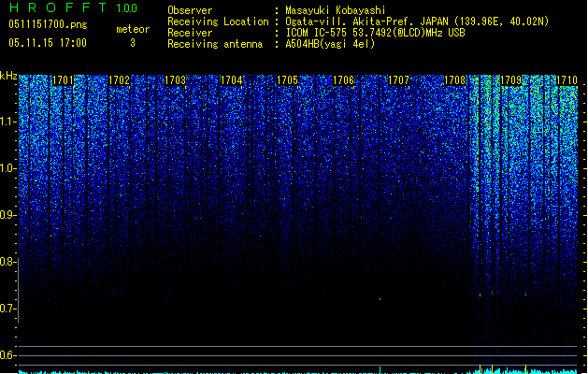
Task: Click the 1708 time marker
Action: pyautogui.click(x=454, y=80)
